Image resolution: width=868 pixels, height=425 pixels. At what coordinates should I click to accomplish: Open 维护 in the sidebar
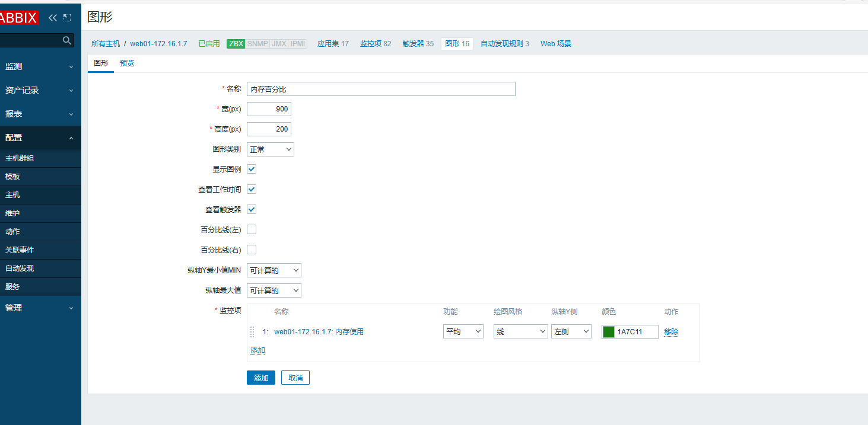click(x=40, y=213)
